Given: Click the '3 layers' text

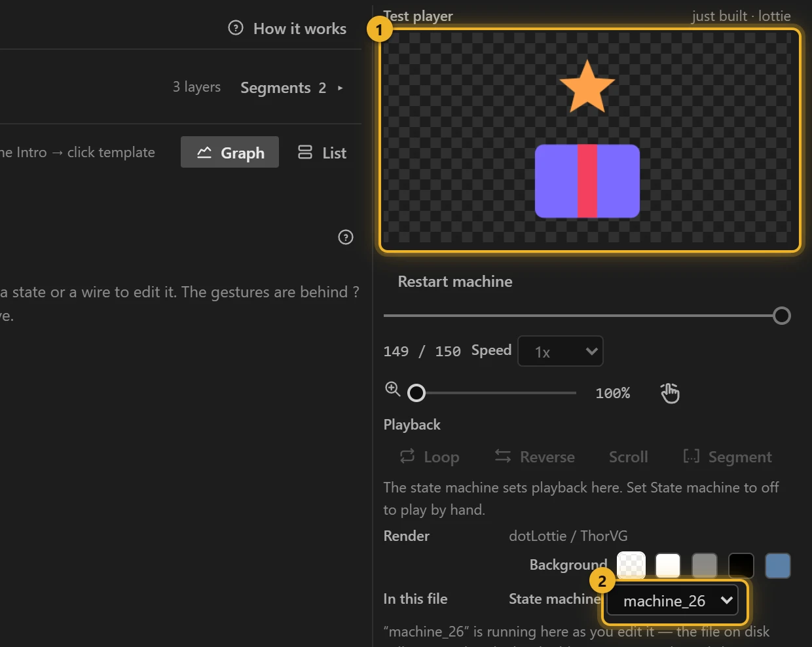Looking at the screenshot, I should tap(196, 87).
